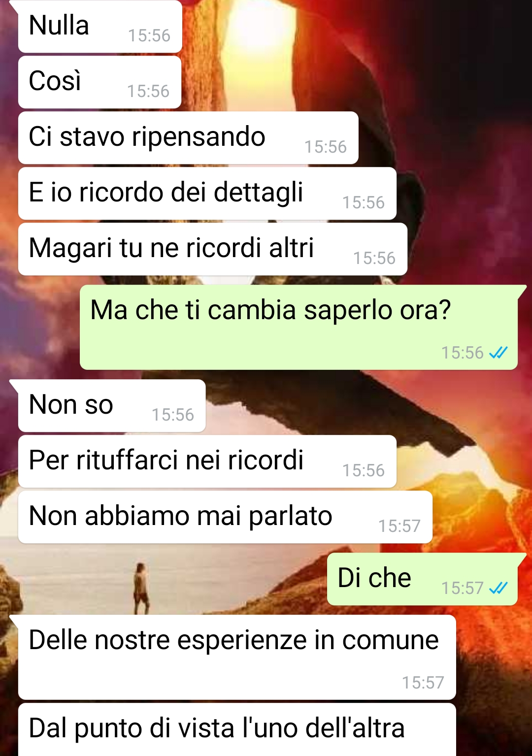
Task: Select 'Magari tu ne ricordi altri' message
Action: (x=213, y=249)
